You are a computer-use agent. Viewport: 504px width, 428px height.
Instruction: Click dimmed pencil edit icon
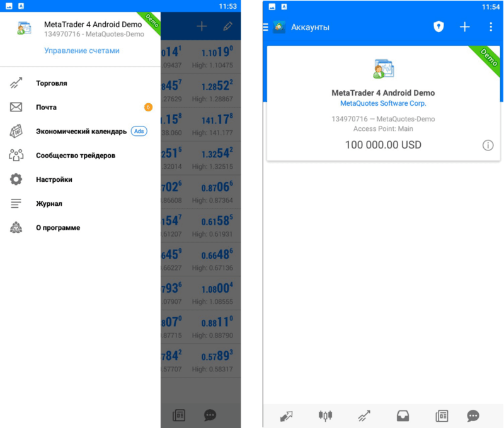(x=227, y=26)
